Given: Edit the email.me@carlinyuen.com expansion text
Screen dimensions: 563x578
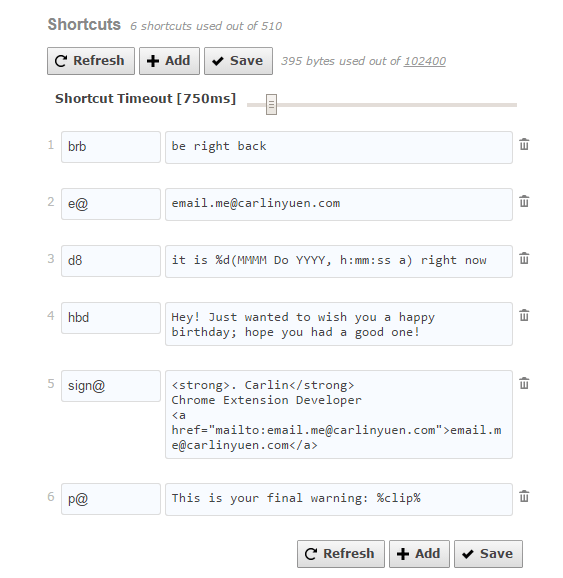Looking at the screenshot, I should click(339, 204).
